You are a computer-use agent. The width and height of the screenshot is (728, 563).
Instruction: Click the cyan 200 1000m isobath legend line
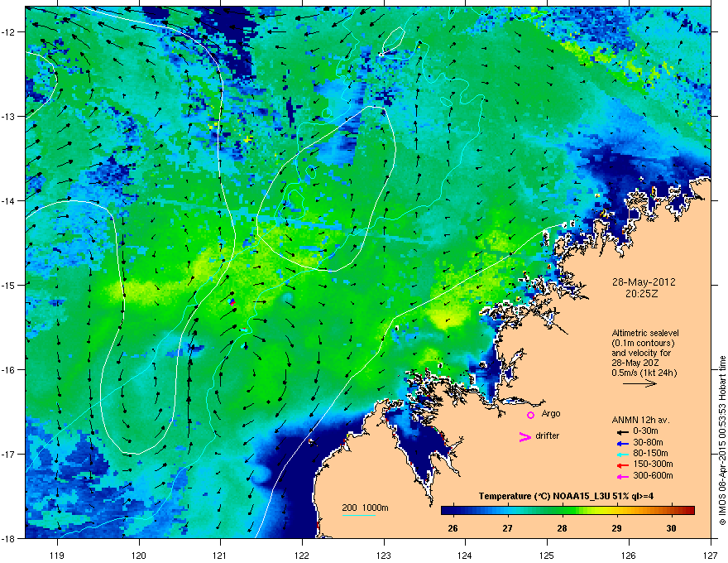point(359,515)
